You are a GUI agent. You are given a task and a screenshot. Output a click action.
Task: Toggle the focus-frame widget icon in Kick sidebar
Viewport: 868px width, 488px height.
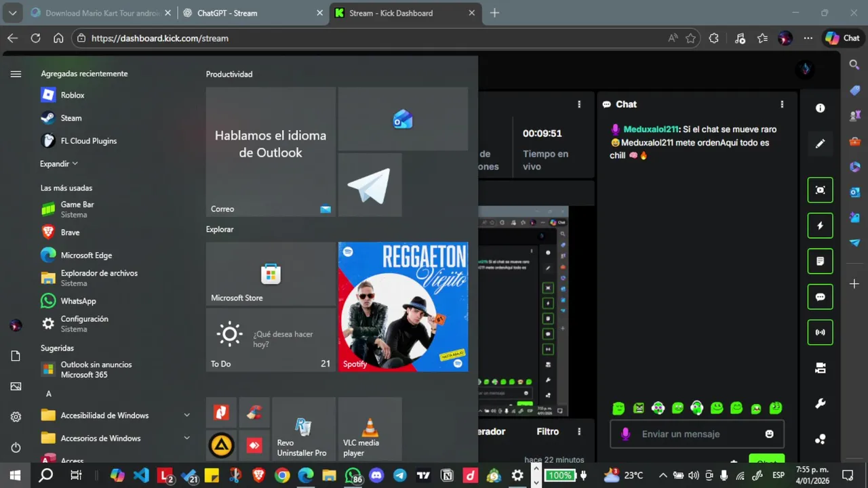click(x=820, y=190)
